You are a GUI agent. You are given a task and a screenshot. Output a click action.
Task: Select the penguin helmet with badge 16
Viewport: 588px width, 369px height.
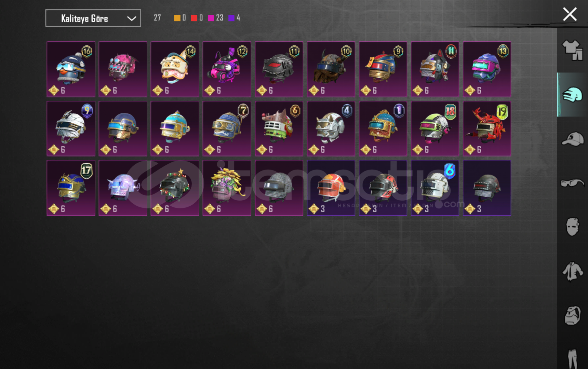pos(71,69)
